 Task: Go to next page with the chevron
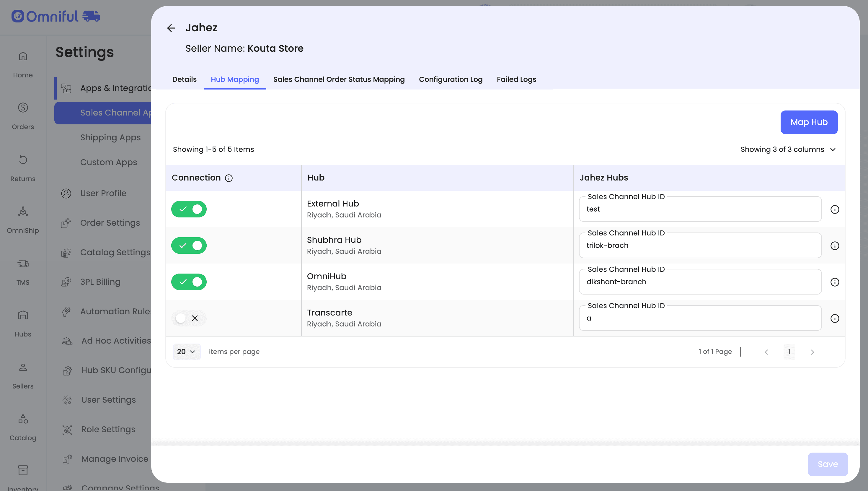click(812, 352)
